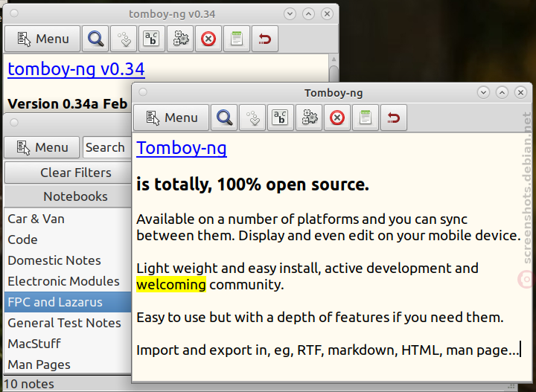Viewport: 536px width, 392px height.
Task: Click the Notebooks column header
Action: pos(68,196)
